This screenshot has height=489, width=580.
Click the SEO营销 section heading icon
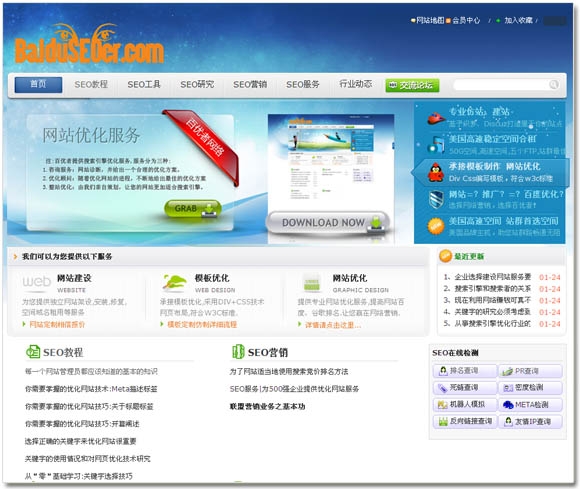point(238,352)
